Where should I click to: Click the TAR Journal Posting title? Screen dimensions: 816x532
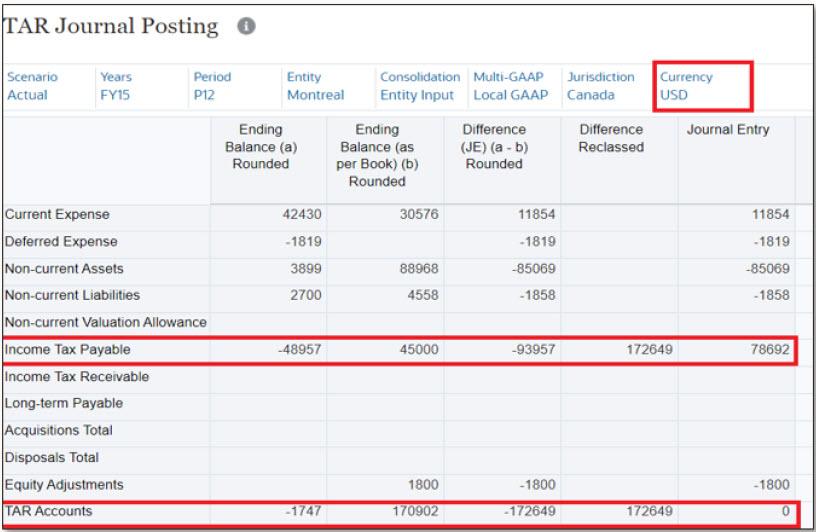point(111,26)
